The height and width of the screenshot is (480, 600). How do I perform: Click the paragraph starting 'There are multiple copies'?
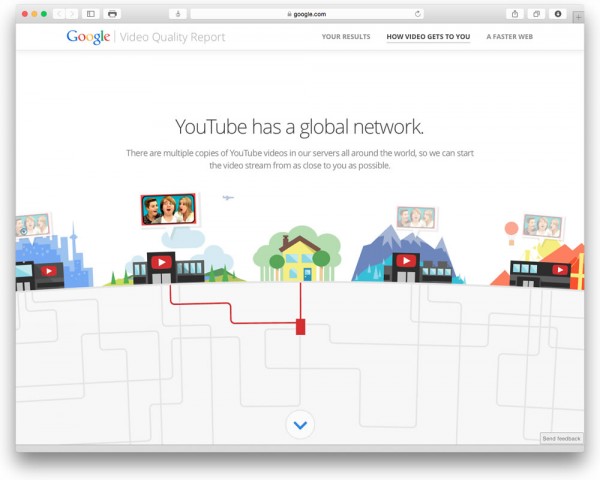(x=300, y=159)
